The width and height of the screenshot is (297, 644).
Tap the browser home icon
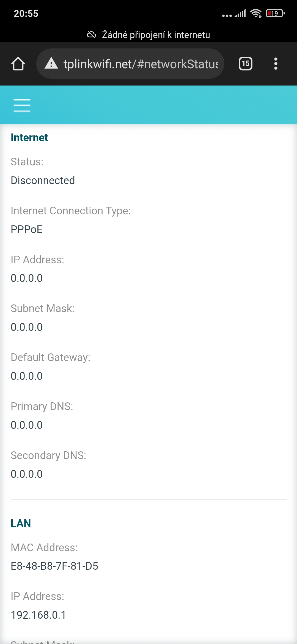click(x=18, y=64)
